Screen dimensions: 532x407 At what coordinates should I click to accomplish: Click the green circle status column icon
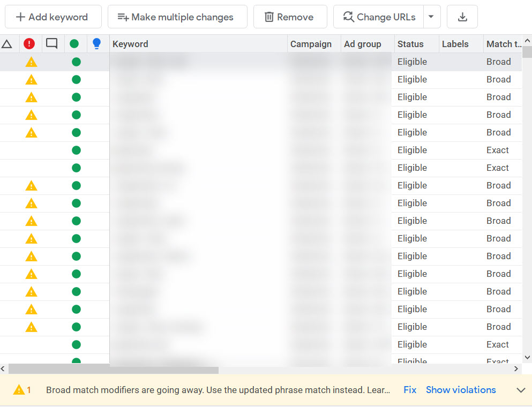(74, 43)
